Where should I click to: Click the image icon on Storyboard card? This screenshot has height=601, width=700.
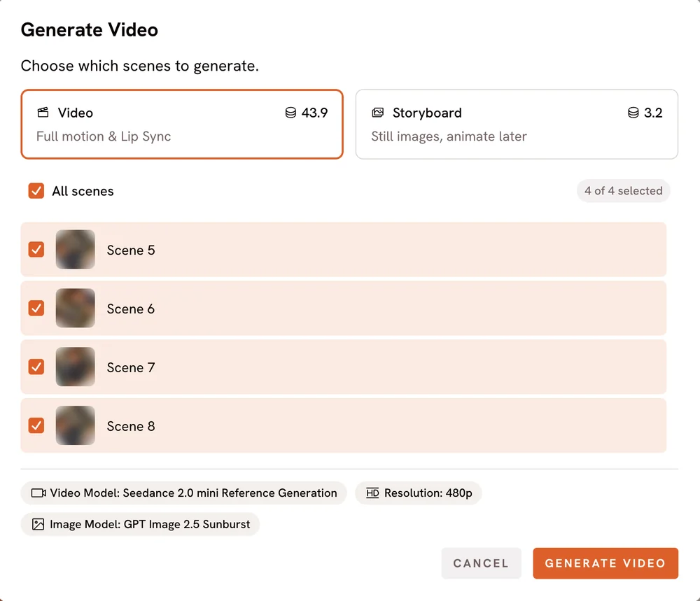(x=378, y=113)
